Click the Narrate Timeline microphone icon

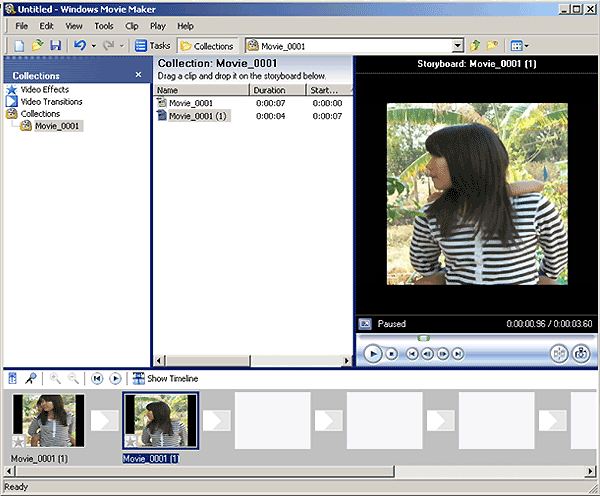tap(31, 379)
